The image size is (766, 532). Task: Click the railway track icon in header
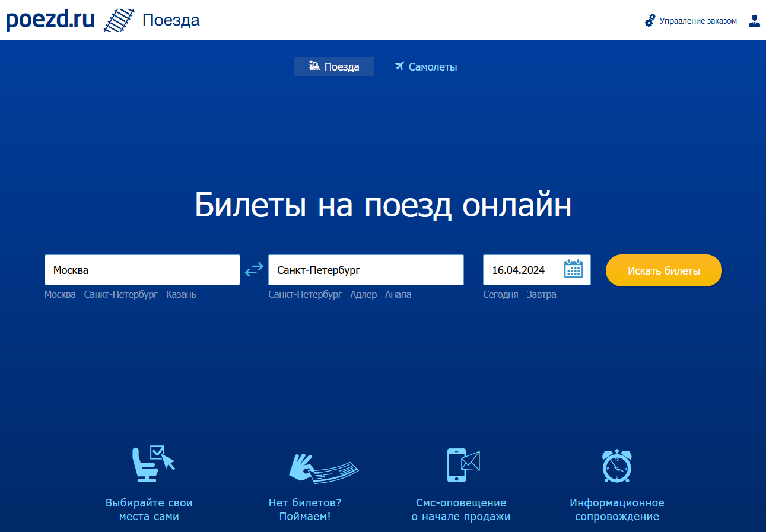pos(119,20)
